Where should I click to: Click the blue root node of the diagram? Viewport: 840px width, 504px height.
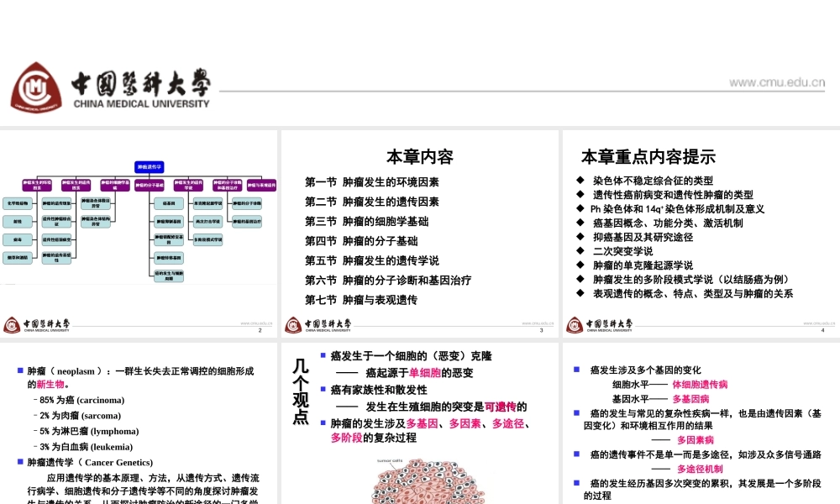(150, 166)
